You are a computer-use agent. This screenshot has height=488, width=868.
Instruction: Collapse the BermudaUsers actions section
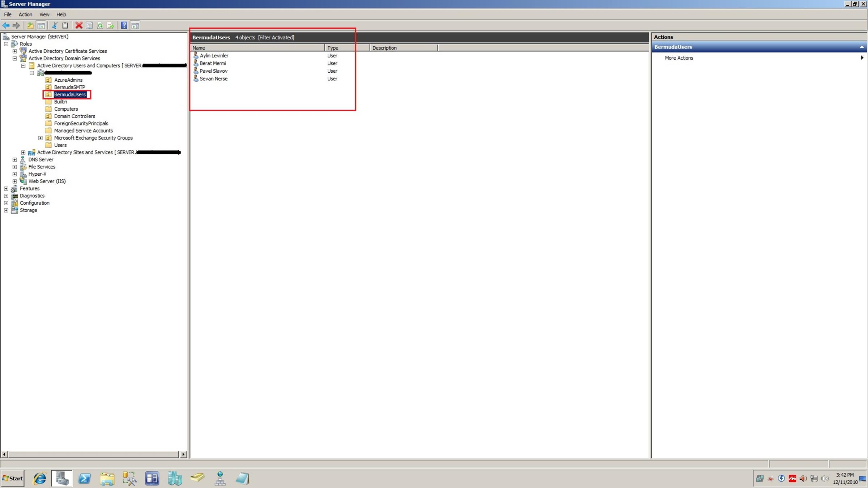[x=862, y=47]
